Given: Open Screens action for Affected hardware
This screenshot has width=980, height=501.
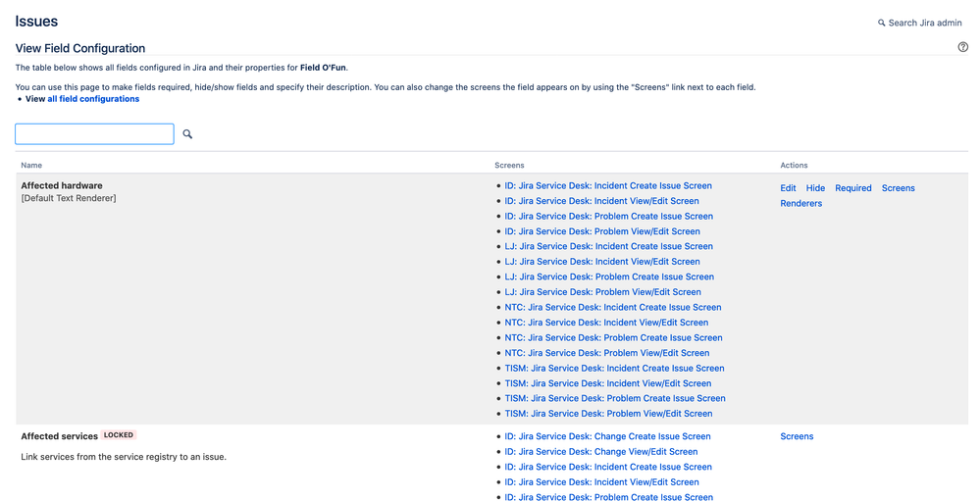Looking at the screenshot, I should coord(899,188).
